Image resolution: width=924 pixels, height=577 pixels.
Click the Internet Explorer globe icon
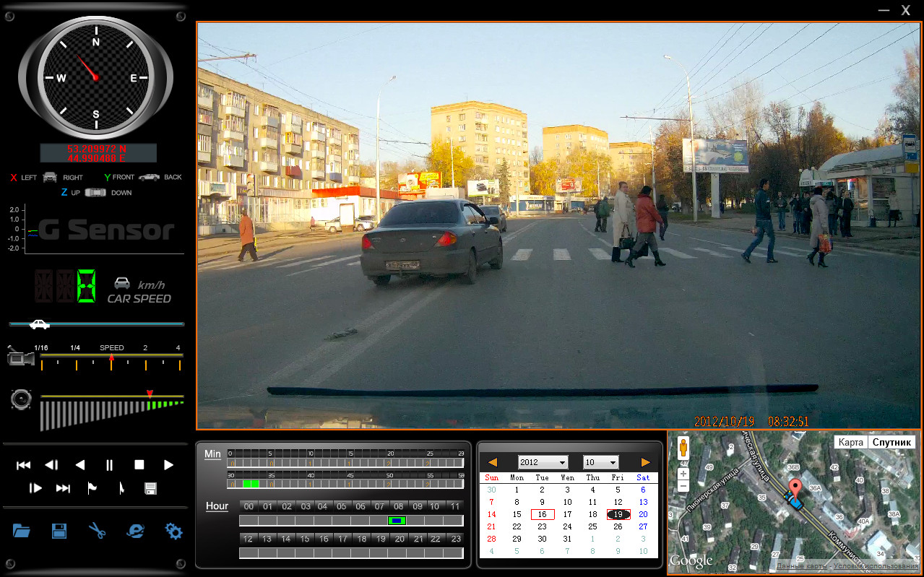pos(135,532)
